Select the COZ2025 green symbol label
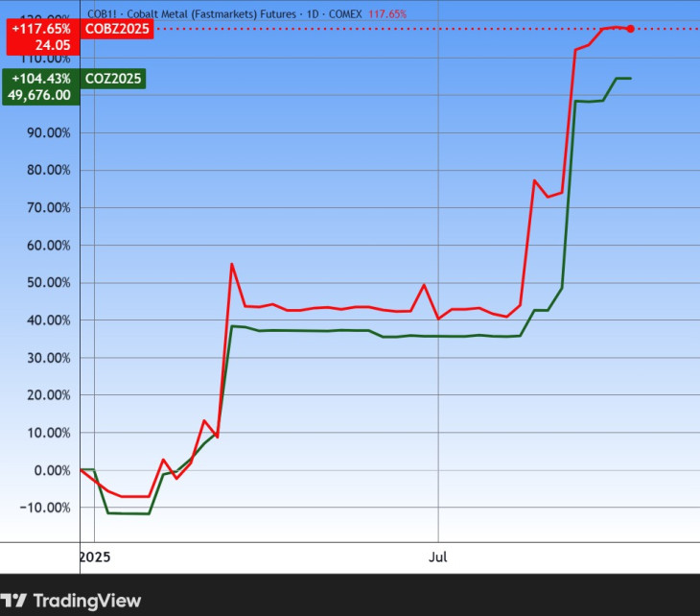This screenshot has width=700, height=616. (x=112, y=78)
